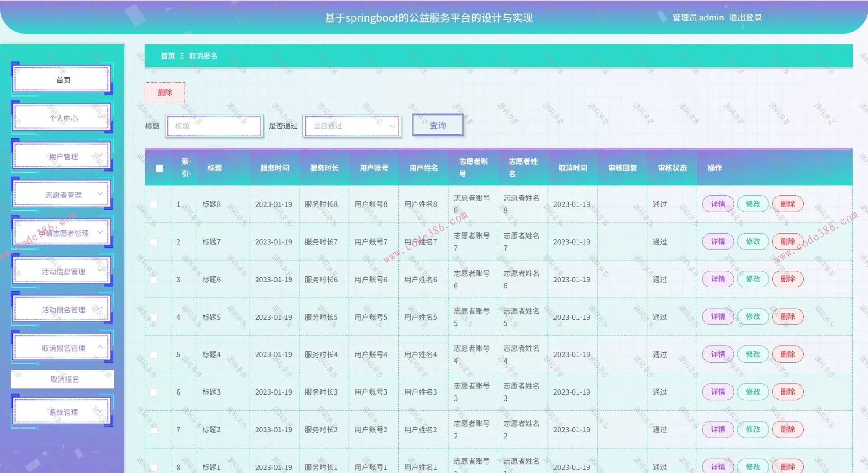Open the 首页 breadcrumb link

(167, 56)
